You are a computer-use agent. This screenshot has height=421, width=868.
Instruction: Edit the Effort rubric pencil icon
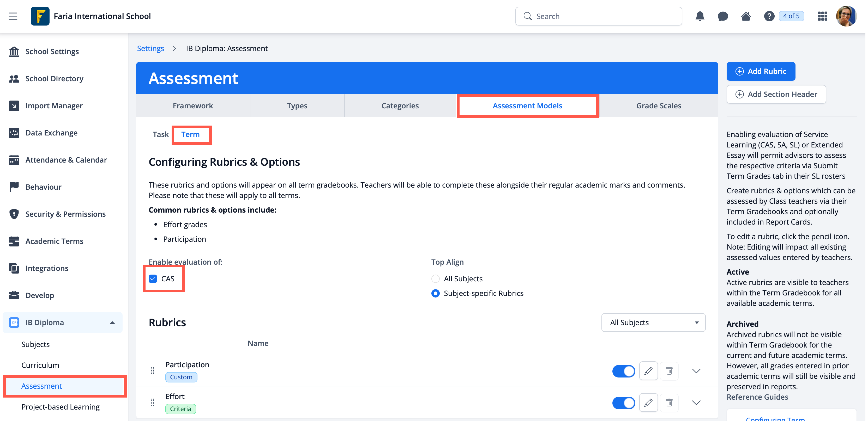click(648, 403)
